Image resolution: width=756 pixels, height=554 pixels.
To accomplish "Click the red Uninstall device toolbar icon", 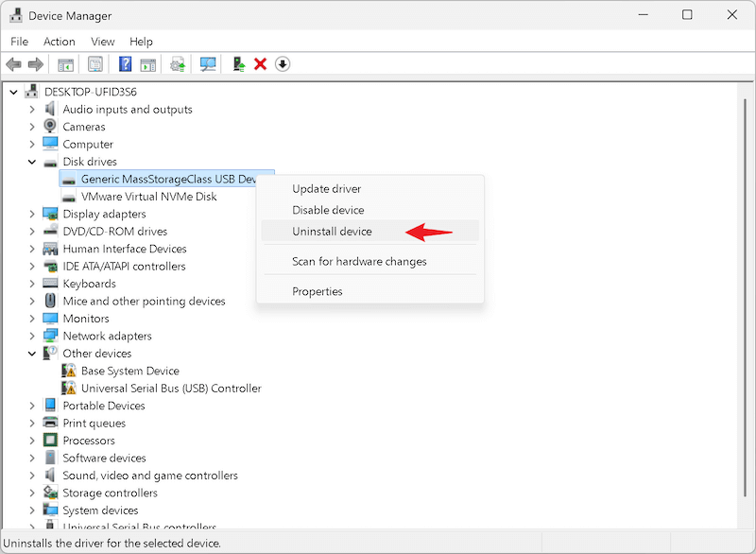I will pyautogui.click(x=262, y=63).
